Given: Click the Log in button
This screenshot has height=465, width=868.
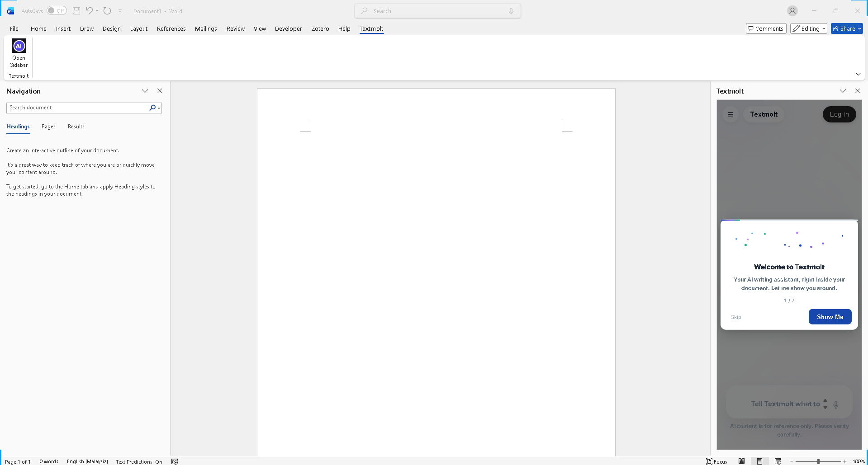Looking at the screenshot, I should (x=839, y=114).
